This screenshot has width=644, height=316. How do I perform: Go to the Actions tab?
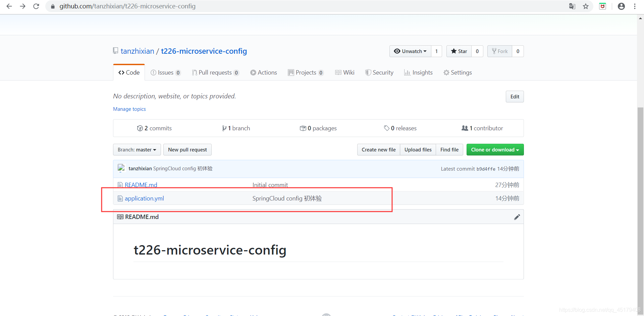[x=264, y=72]
